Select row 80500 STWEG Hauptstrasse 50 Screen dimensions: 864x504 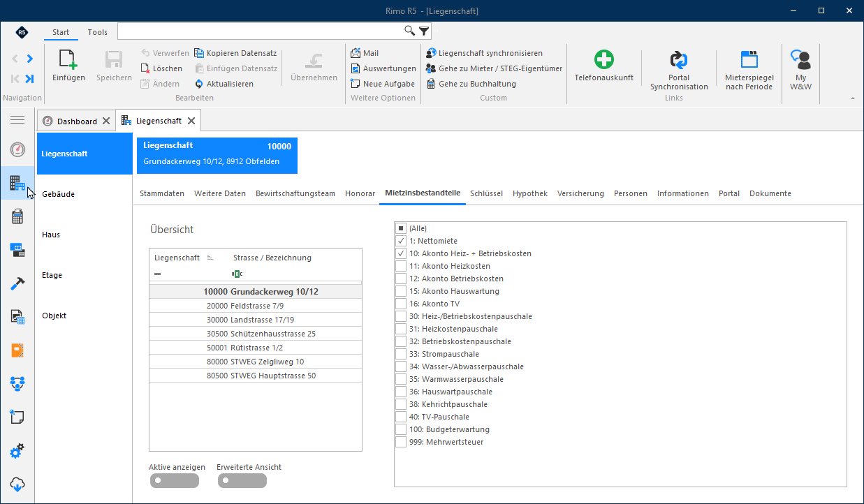tap(256, 376)
